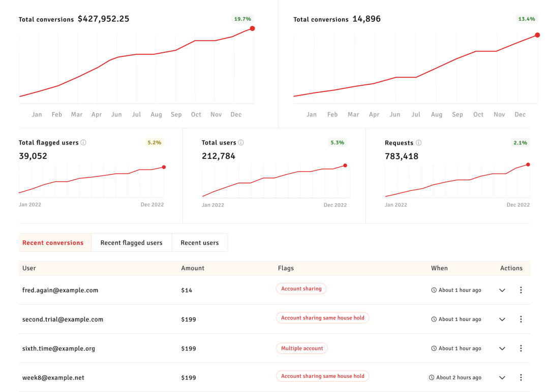Click the When column header

[x=439, y=268]
